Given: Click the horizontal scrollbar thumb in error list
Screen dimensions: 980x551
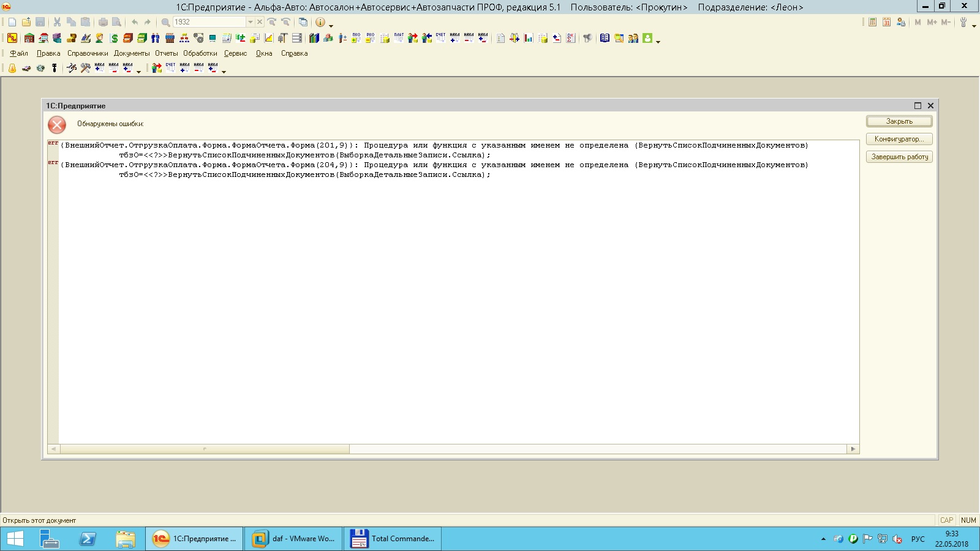Looking at the screenshot, I should point(205,449).
